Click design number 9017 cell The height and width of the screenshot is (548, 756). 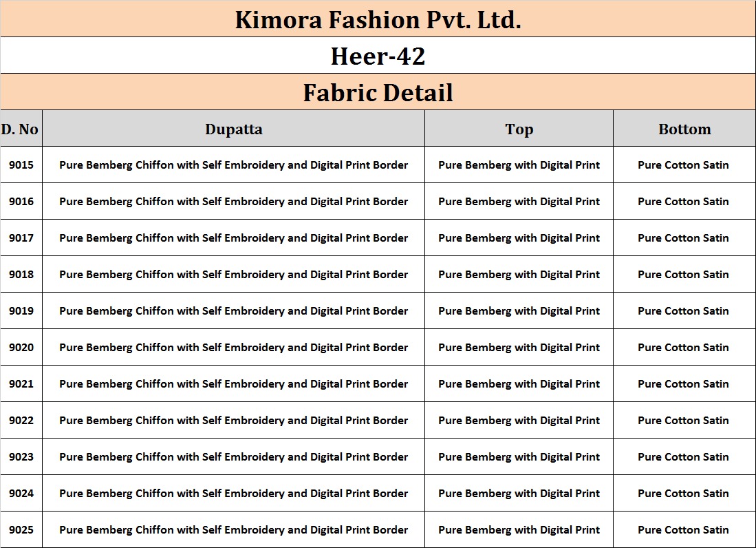point(21,238)
